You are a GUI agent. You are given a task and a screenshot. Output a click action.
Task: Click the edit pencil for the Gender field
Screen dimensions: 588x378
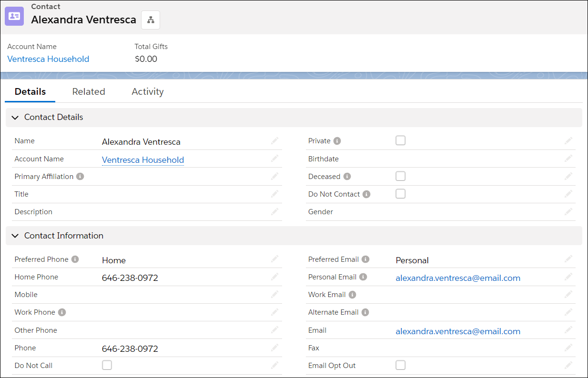pos(568,211)
